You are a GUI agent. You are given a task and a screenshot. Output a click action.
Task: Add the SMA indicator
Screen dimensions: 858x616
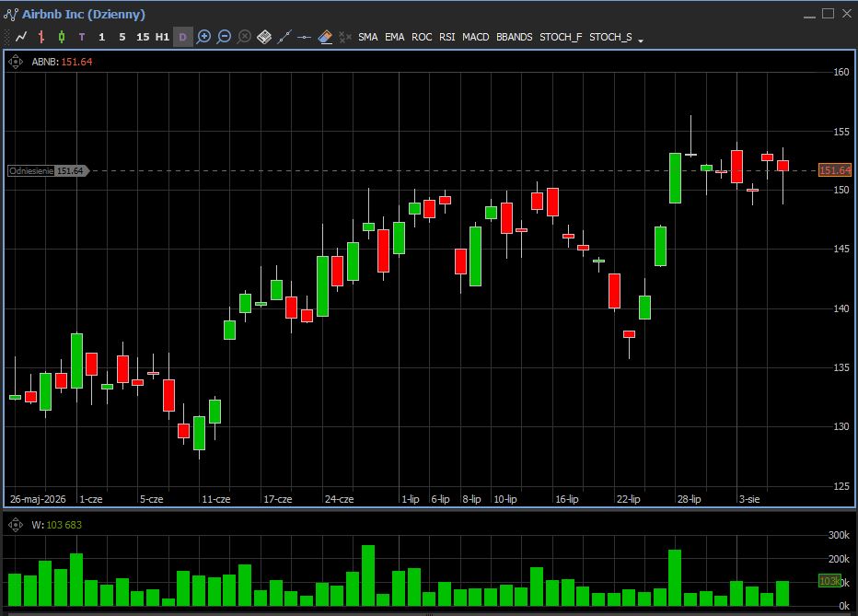click(367, 37)
